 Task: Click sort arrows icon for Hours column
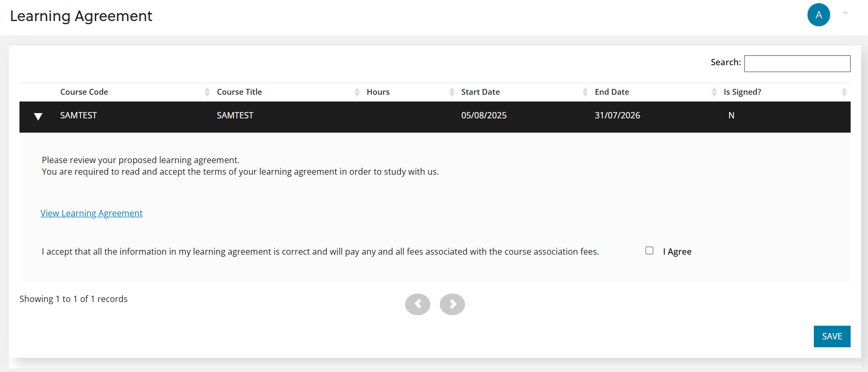coord(452,92)
